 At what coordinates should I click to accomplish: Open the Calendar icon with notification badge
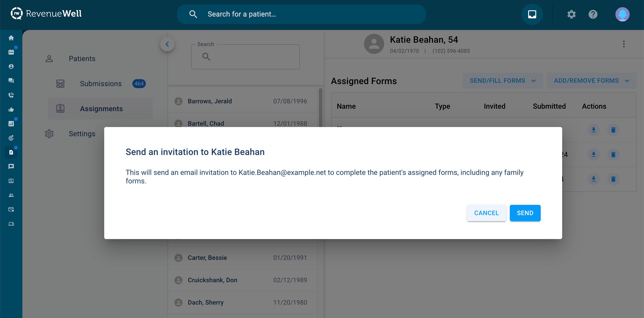pos(11,52)
